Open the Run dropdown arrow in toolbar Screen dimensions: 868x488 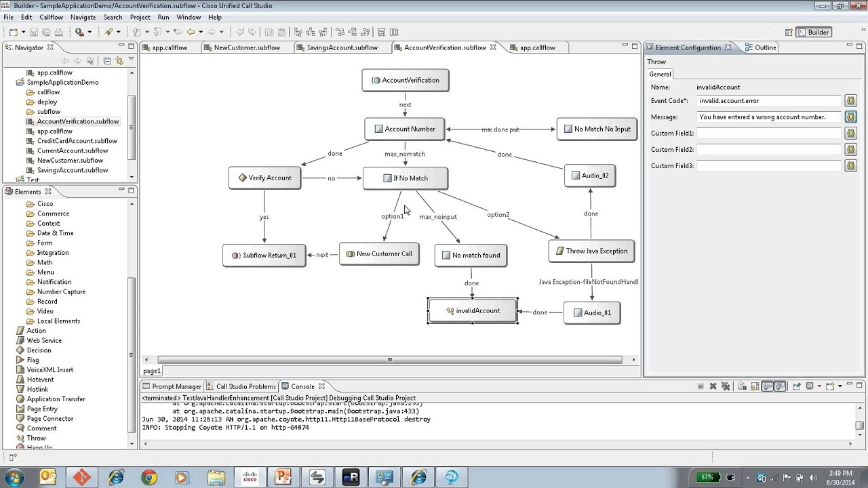(x=89, y=32)
